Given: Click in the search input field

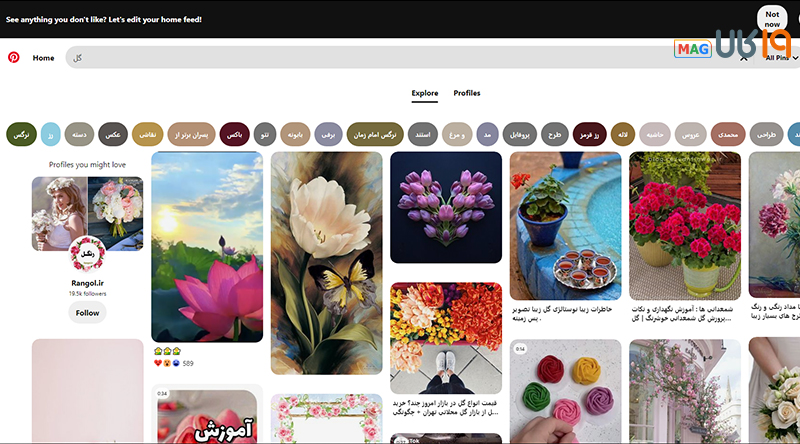Looking at the screenshot, I should (400, 58).
